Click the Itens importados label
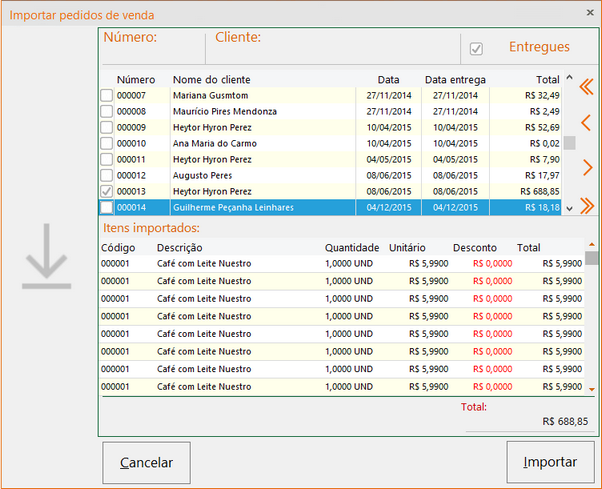 151,228
